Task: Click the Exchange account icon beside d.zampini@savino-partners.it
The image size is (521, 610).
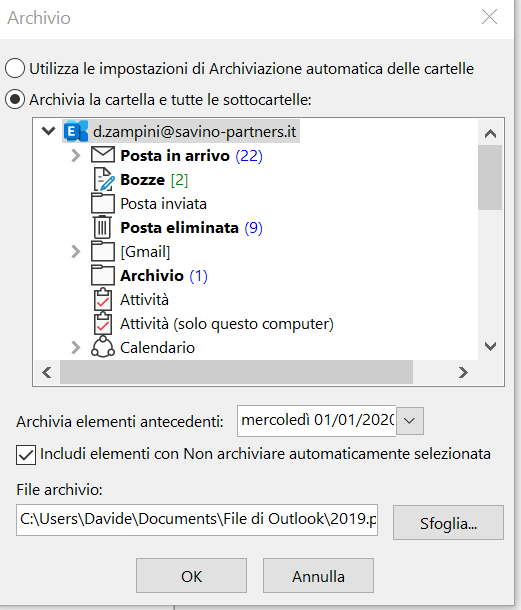Action: pos(75,131)
